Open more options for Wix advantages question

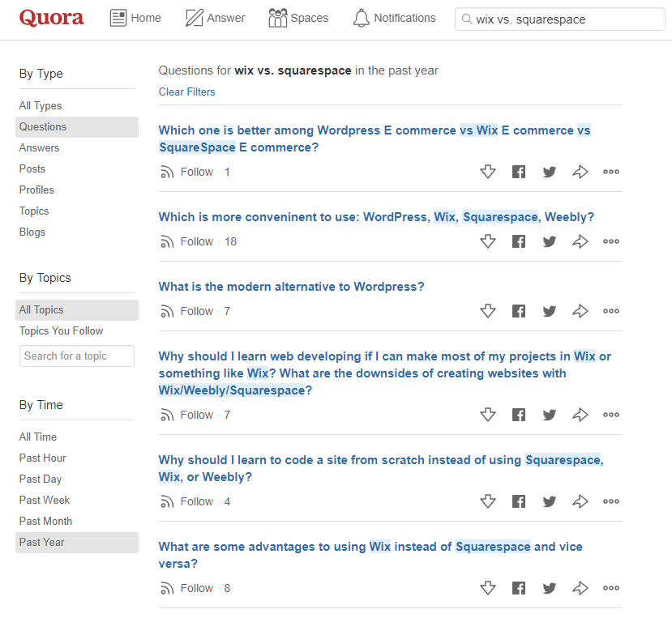611,588
